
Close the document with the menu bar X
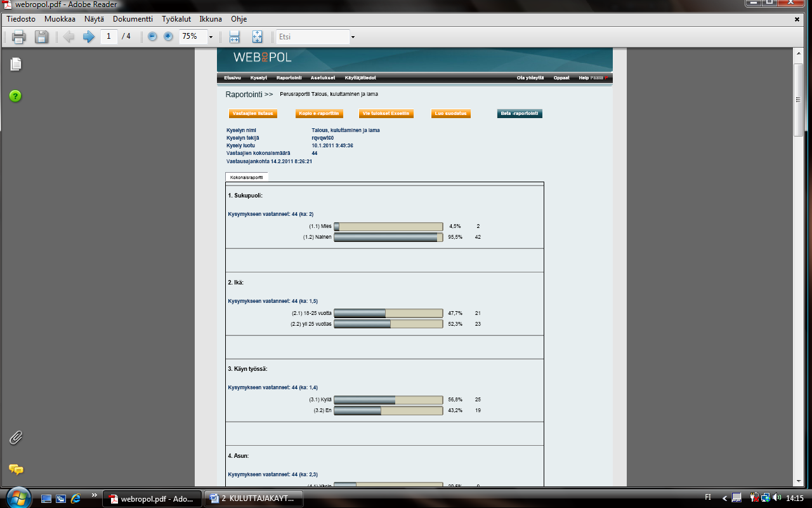pyautogui.click(x=797, y=20)
